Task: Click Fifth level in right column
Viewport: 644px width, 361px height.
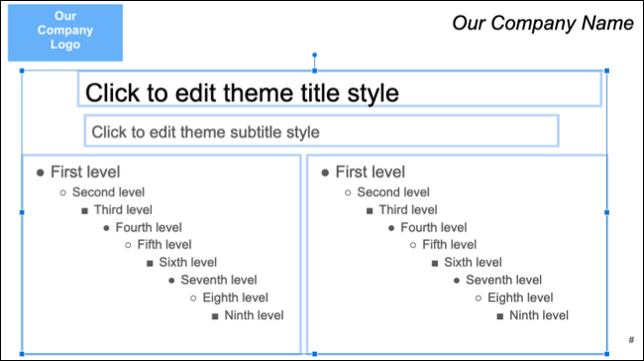Action: point(450,245)
